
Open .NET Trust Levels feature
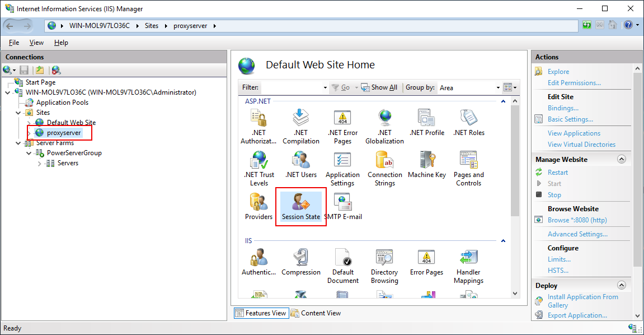[258, 169]
